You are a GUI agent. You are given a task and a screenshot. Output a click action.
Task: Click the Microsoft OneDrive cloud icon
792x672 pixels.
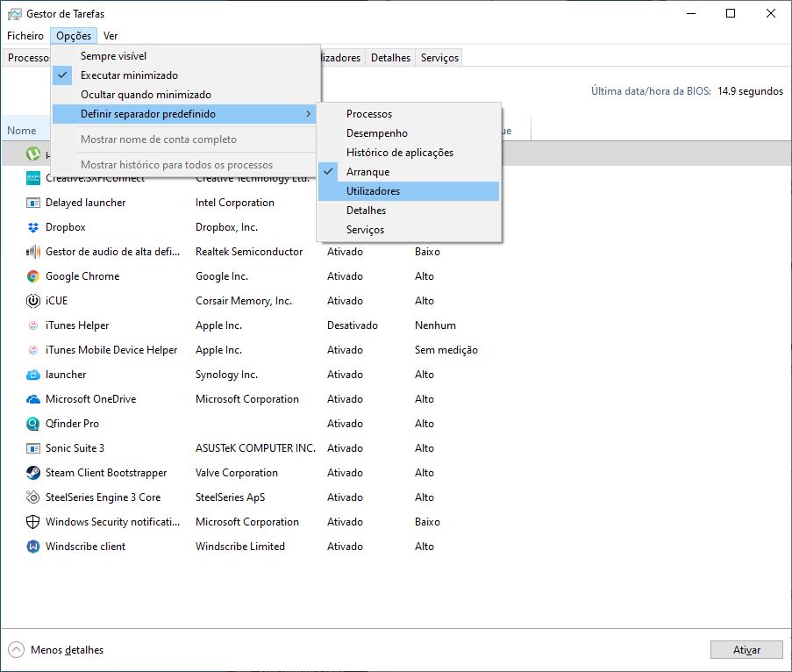32,399
